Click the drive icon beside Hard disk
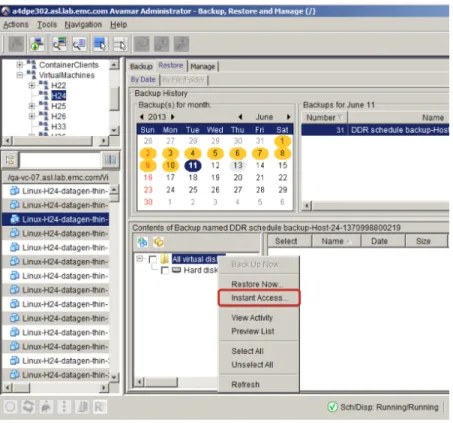Image resolution: width=453 pixels, height=423 pixels. coord(176,270)
